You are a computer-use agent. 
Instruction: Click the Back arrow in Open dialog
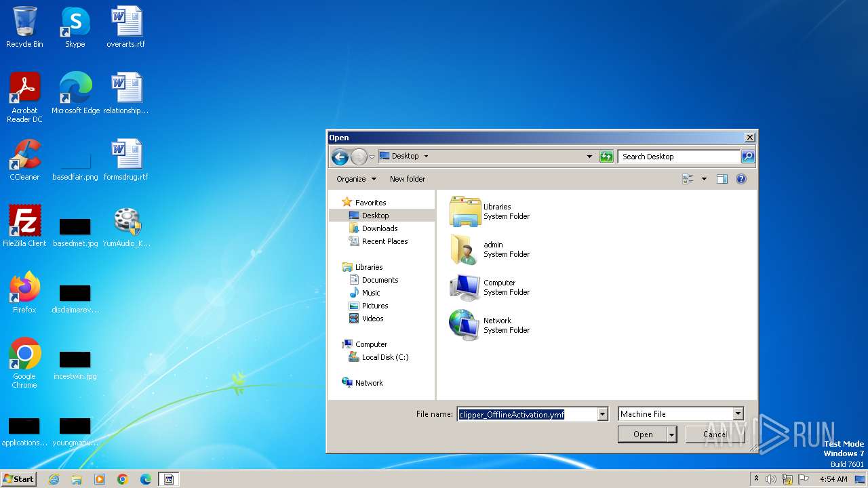(x=340, y=157)
